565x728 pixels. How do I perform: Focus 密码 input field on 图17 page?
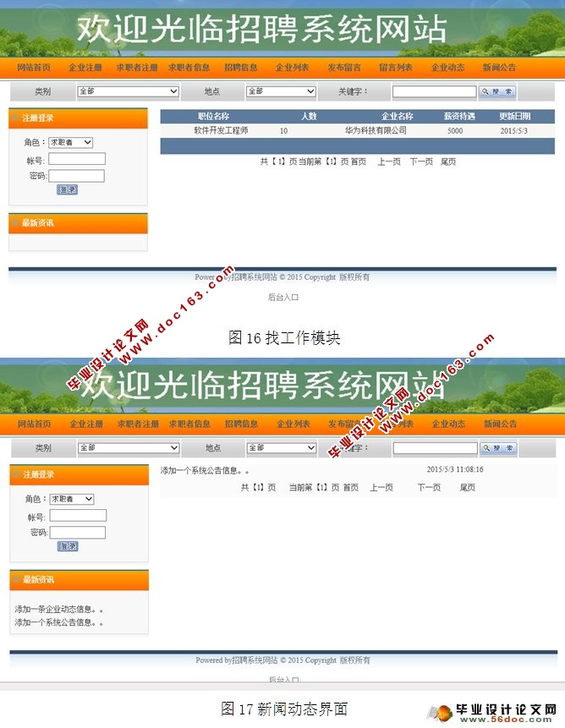pyautogui.click(x=78, y=533)
